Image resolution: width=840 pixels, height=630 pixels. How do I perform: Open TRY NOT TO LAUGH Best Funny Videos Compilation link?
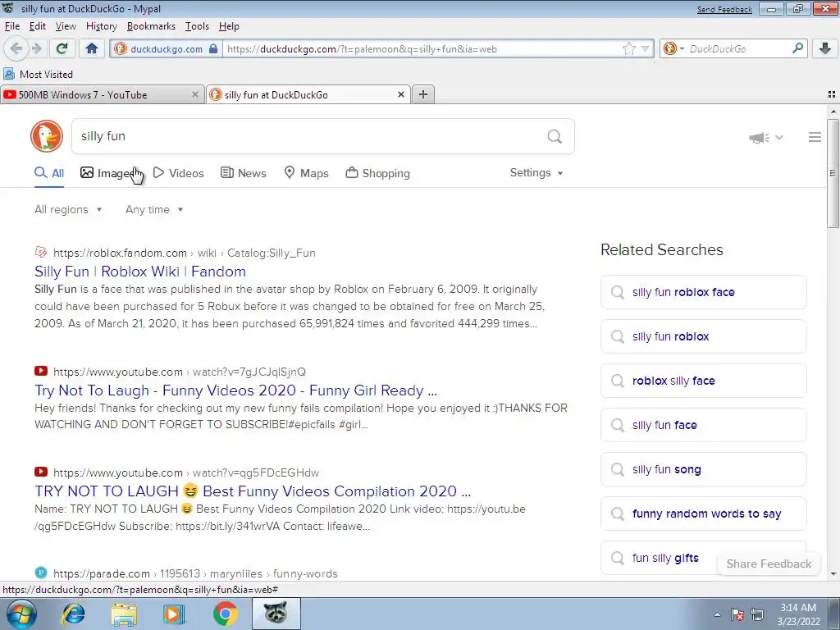pyautogui.click(x=253, y=491)
